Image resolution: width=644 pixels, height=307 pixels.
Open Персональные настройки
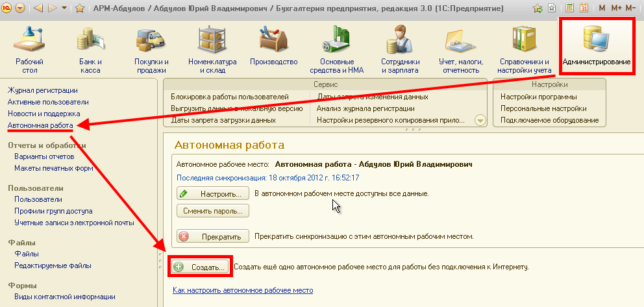543,109
